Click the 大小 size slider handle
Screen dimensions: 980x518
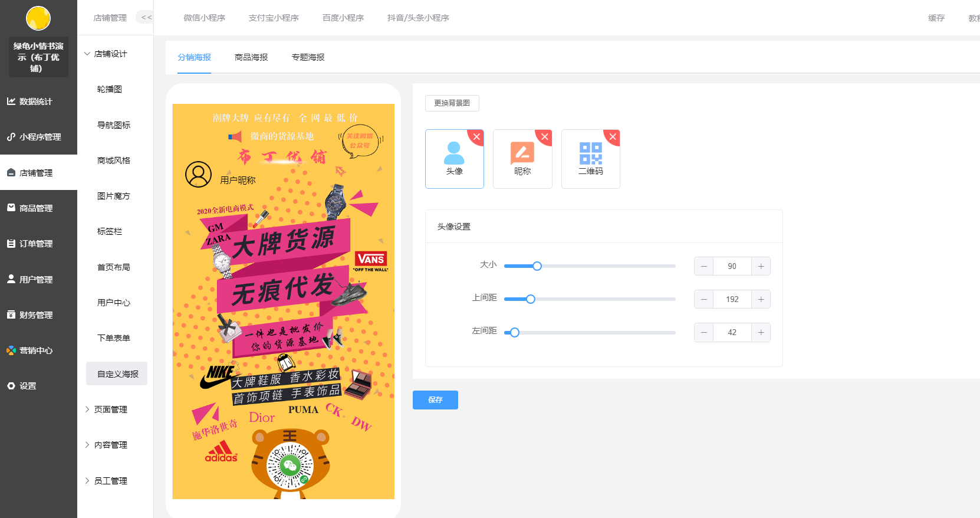537,266
